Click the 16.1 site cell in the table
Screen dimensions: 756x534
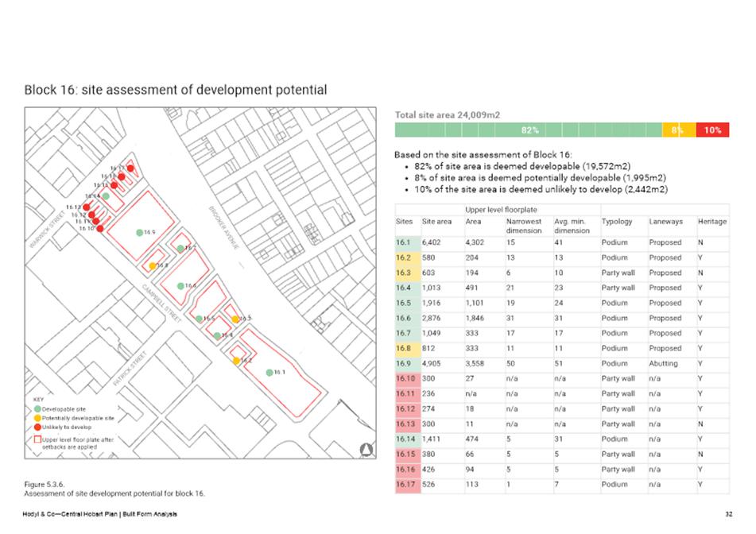(407, 242)
